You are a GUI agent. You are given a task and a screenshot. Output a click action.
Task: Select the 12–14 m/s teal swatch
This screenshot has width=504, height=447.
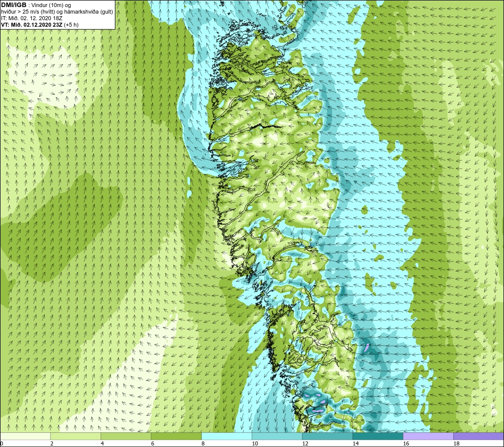327,436
